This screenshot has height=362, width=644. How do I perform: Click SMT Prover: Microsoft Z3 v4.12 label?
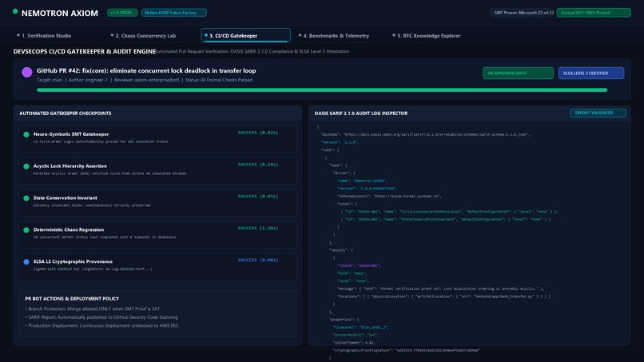[523, 13]
